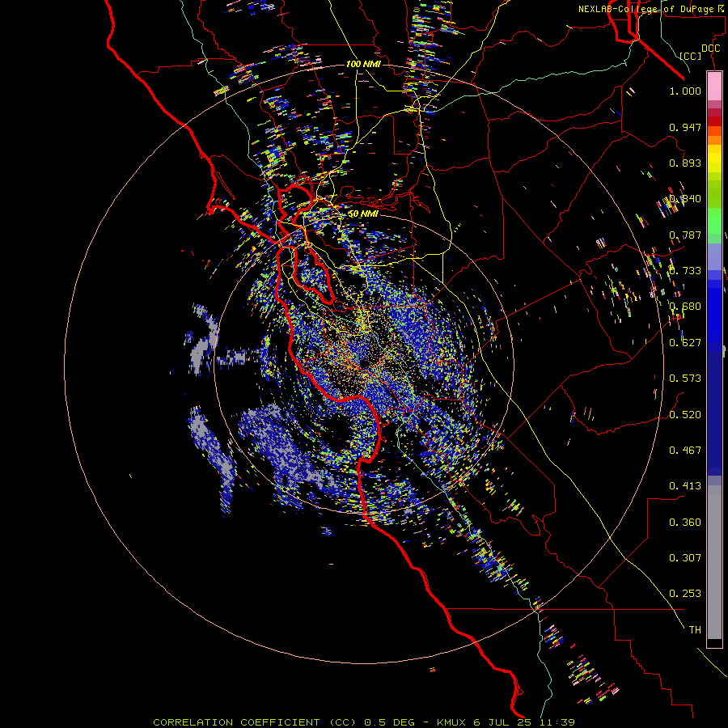Click the 50 NMI range ring label
This screenshot has width=728, height=728.
click(363, 214)
